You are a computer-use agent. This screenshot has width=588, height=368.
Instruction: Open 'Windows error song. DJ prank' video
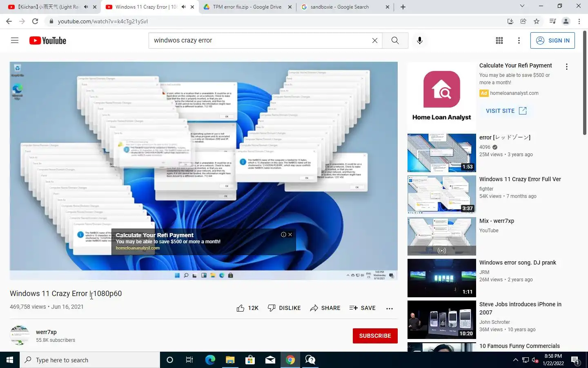pyautogui.click(x=517, y=263)
